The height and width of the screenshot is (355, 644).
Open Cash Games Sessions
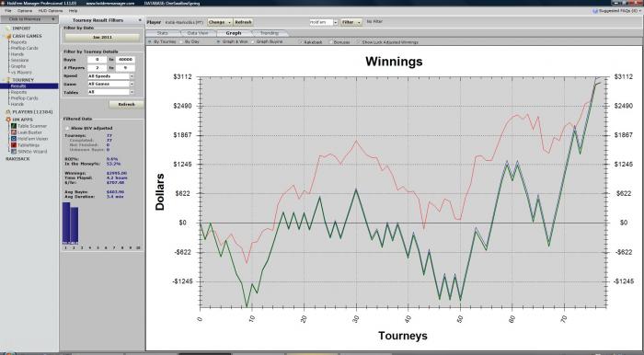click(x=19, y=61)
